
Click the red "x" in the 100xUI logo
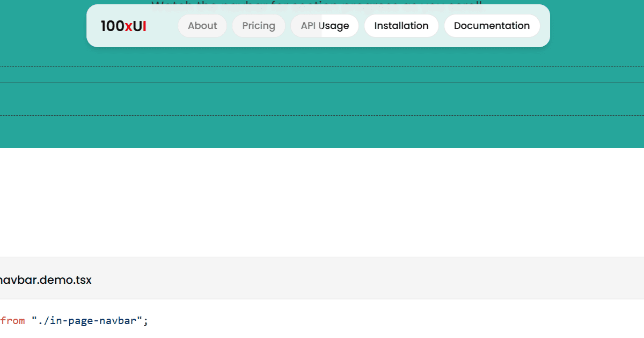click(x=128, y=25)
